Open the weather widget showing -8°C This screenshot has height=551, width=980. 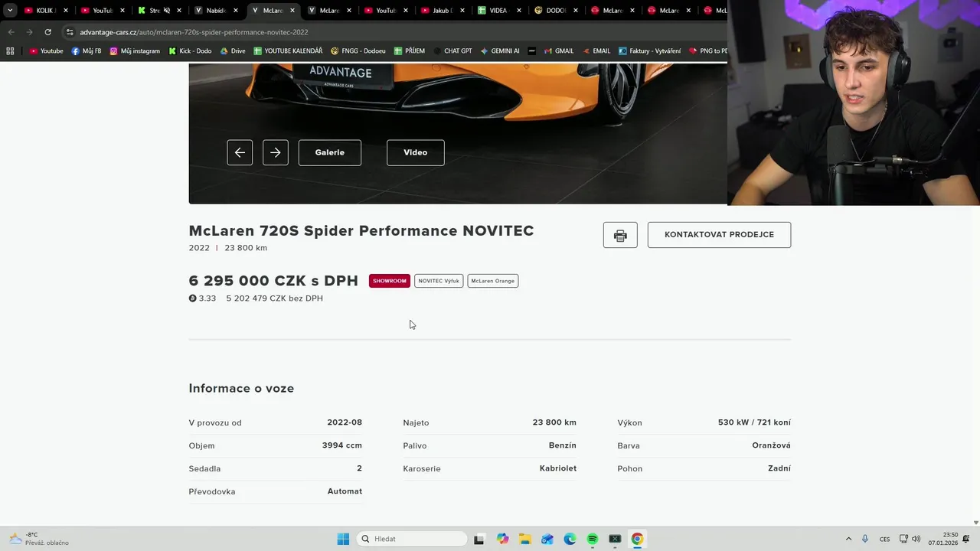coord(38,539)
